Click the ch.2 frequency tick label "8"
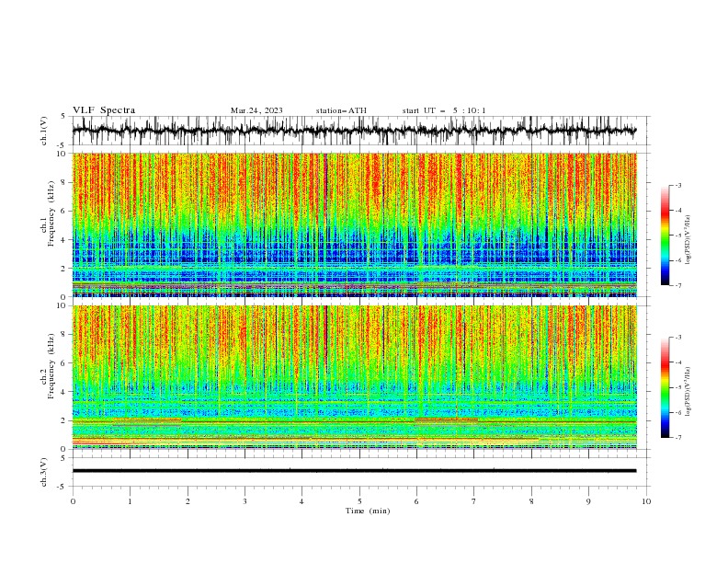Screen dimensions: 728x563 tap(64, 334)
